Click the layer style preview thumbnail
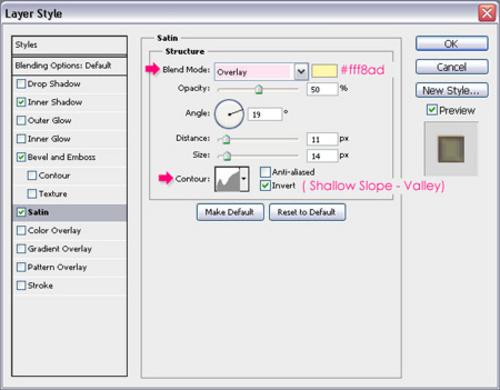 [451, 149]
